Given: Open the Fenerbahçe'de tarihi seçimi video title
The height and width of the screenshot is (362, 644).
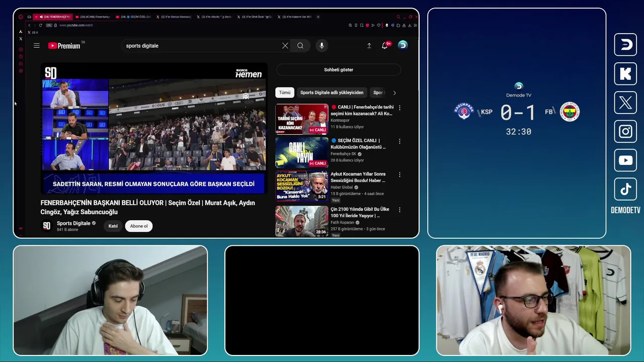Looking at the screenshot, I should (362, 111).
